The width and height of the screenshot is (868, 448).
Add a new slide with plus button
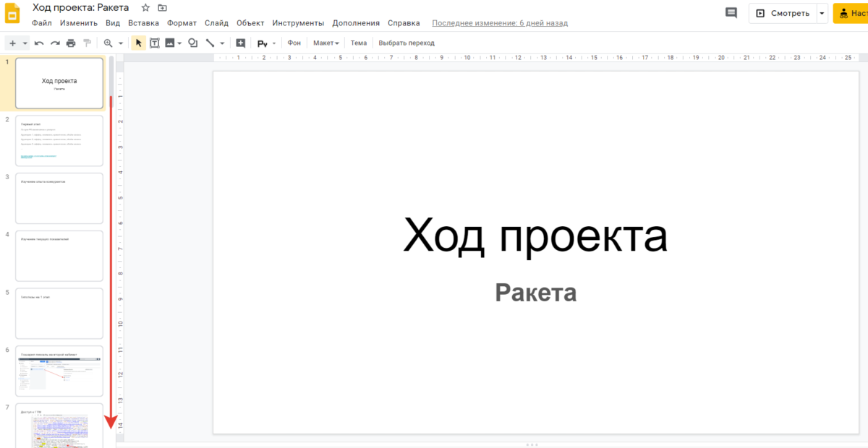tap(12, 43)
